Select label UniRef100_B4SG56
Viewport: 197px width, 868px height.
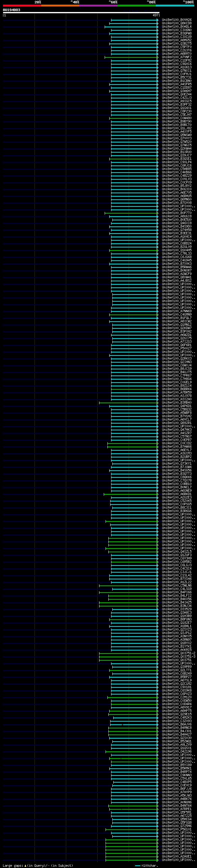[x=177, y=470]
